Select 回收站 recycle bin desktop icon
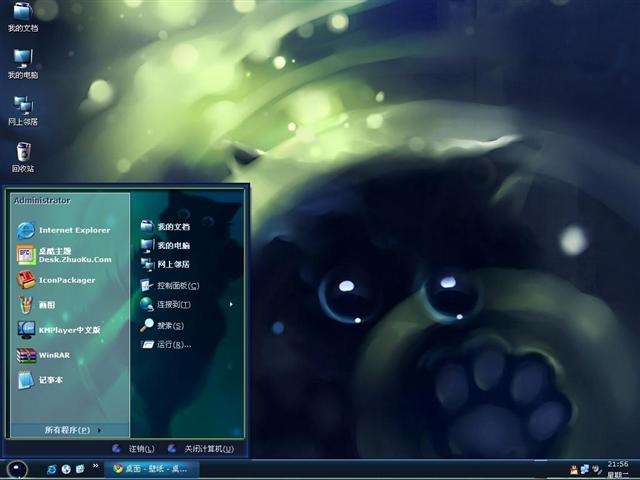640x480 pixels. [23, 158]
